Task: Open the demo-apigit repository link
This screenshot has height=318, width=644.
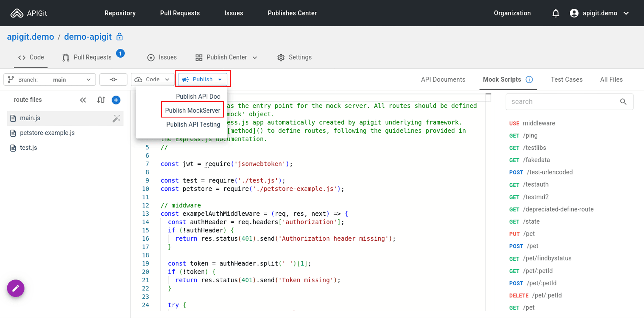Action: [x=88, y=37]
